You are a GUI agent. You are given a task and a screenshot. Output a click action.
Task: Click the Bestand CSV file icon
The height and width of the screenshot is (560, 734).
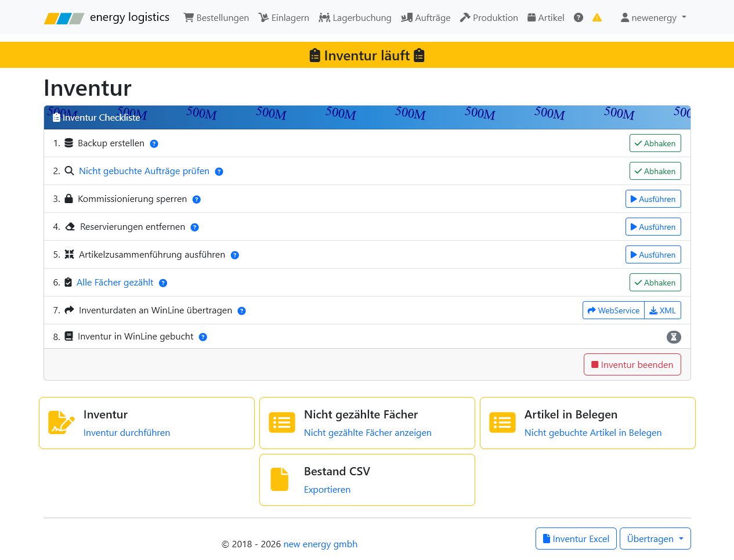(x=280, y=479)
